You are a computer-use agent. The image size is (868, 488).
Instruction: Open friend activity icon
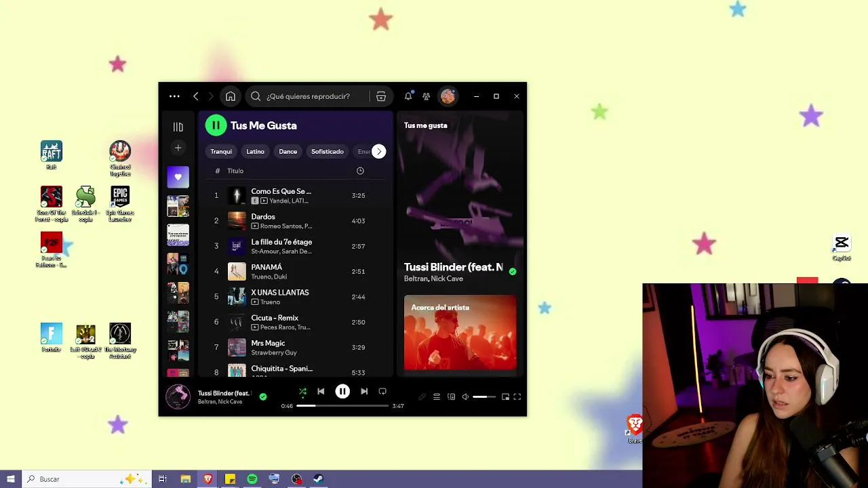coord(426,96)
